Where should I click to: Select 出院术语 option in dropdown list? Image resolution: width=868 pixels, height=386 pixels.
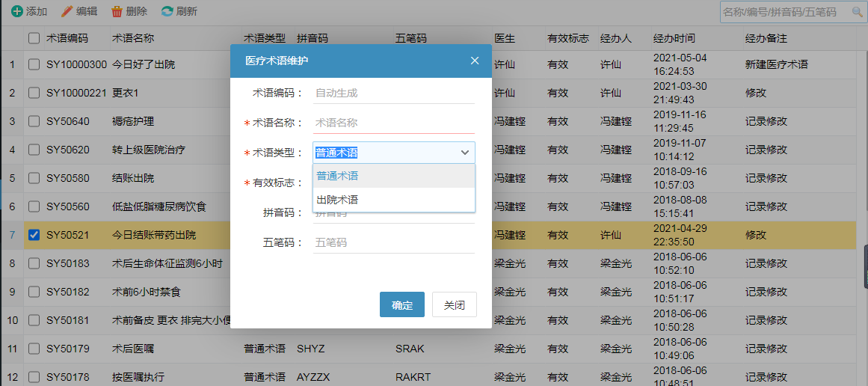click(x=393, y=200)
